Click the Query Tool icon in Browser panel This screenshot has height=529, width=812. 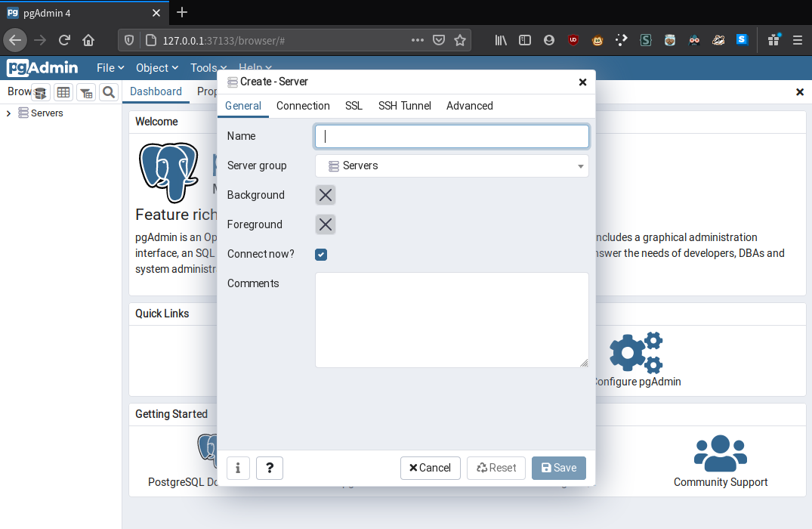tap(40, 93)
